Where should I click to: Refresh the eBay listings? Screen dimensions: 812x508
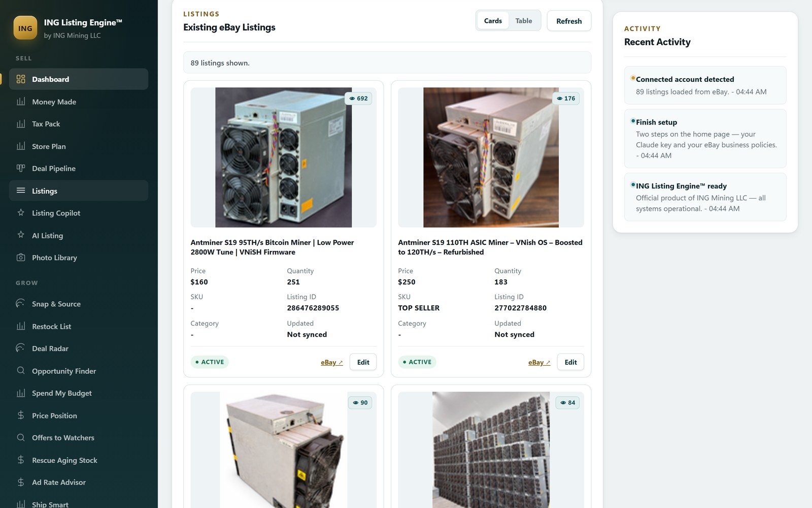pyautogui.click(x=569, y=21)
